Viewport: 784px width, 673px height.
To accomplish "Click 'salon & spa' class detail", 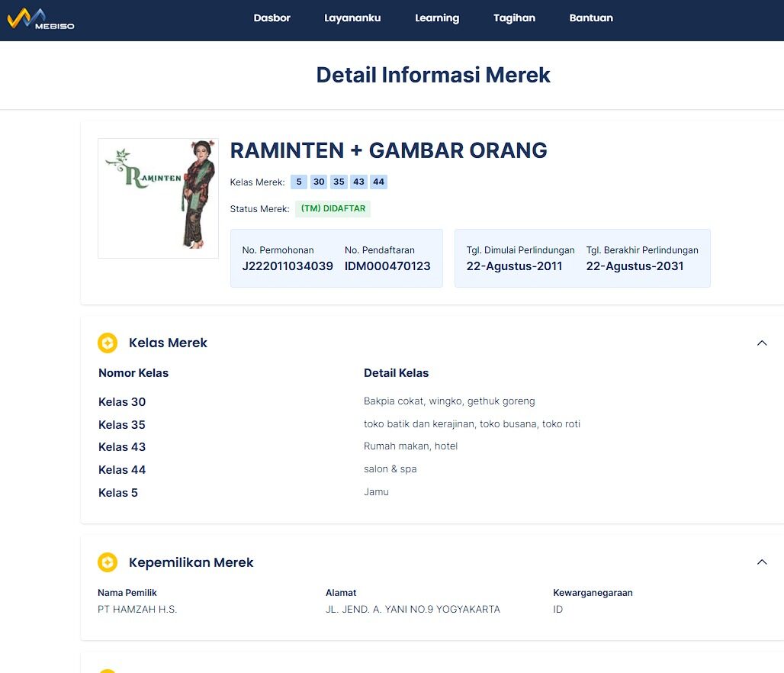I will coord(390,469).
